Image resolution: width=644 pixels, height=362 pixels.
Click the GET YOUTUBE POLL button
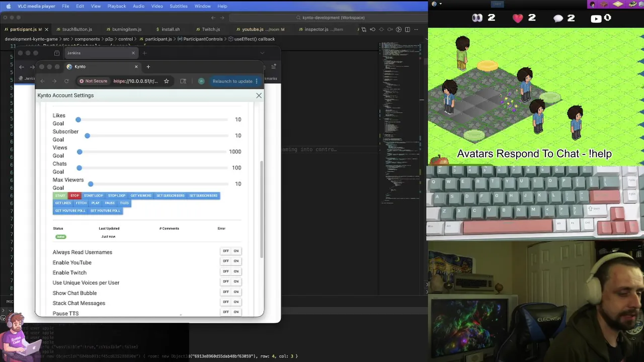(x=70, y=211)
